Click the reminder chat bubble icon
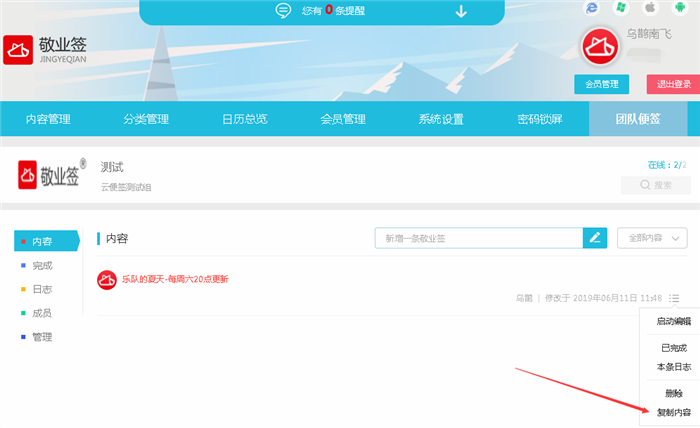This screenshot has width=700, height=428. (x=283, y=12)
